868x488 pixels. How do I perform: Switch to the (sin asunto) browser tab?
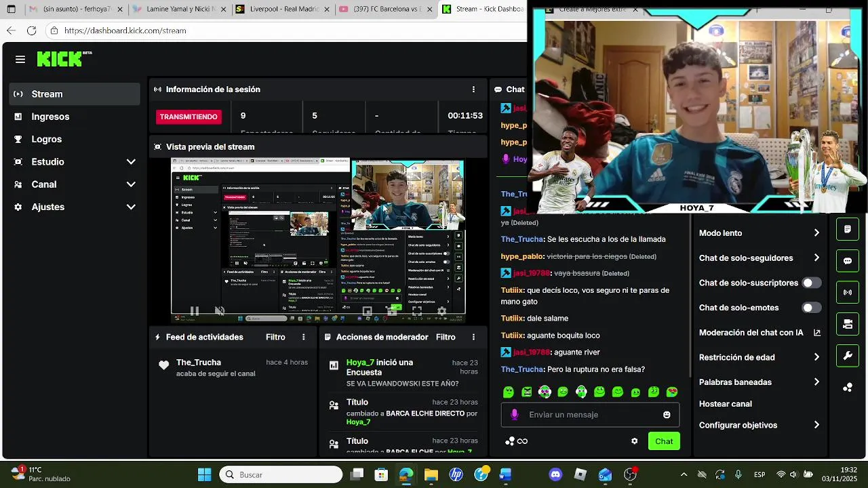pyautogui.click(x=75, y=9)
